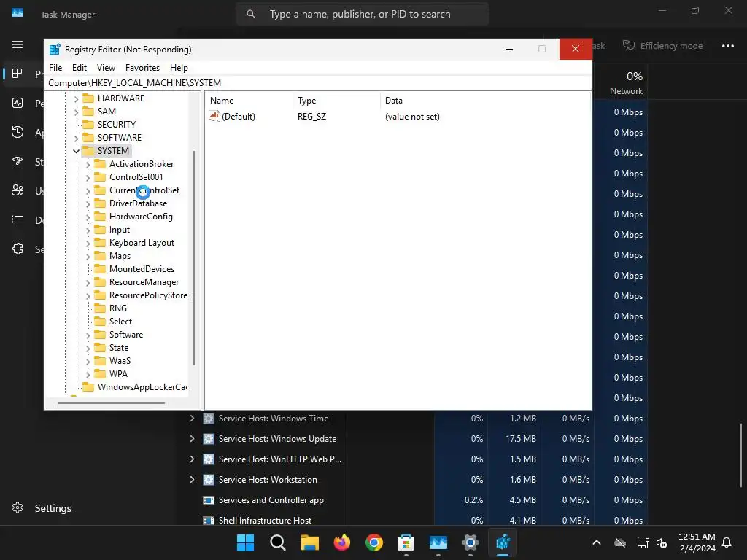Expand the HardwareConfig key
Screen dimensions: 747x560
point(88,217)
